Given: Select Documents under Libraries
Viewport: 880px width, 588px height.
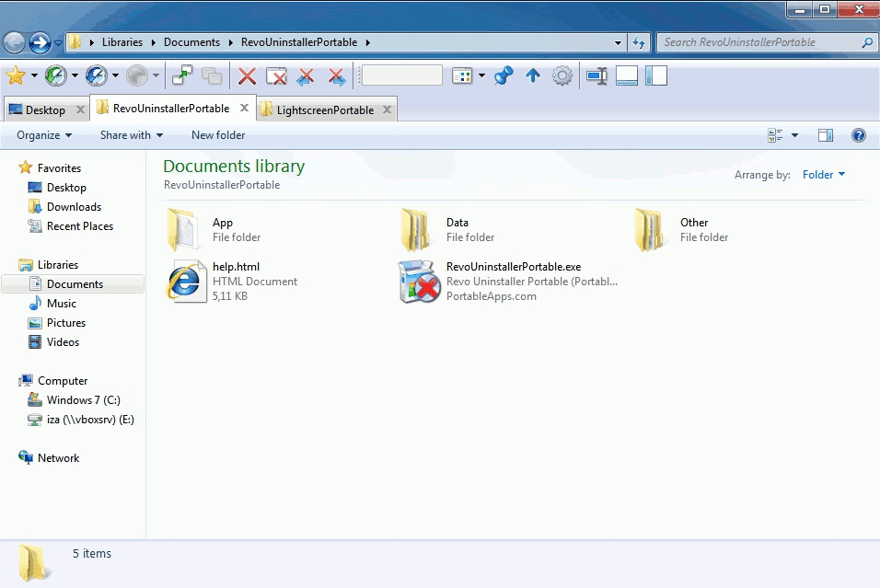Looking at the screenshot, I should tap(73, 284).
